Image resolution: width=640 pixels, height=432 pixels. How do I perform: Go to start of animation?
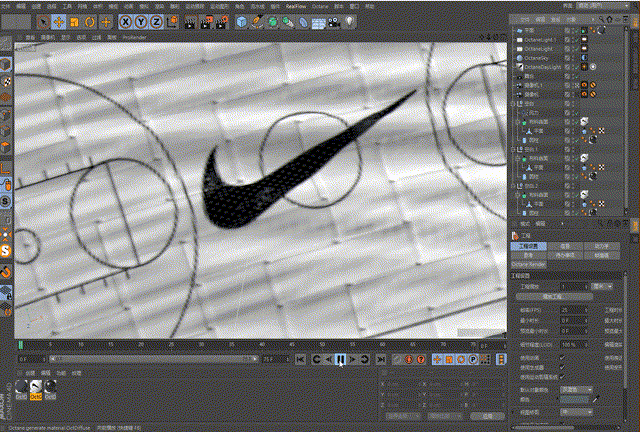point(300,359)
